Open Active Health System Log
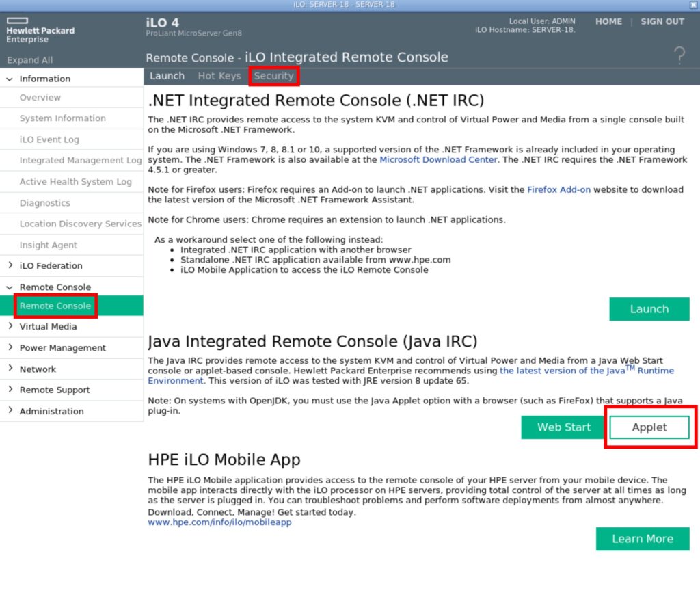 click(75, 182)
